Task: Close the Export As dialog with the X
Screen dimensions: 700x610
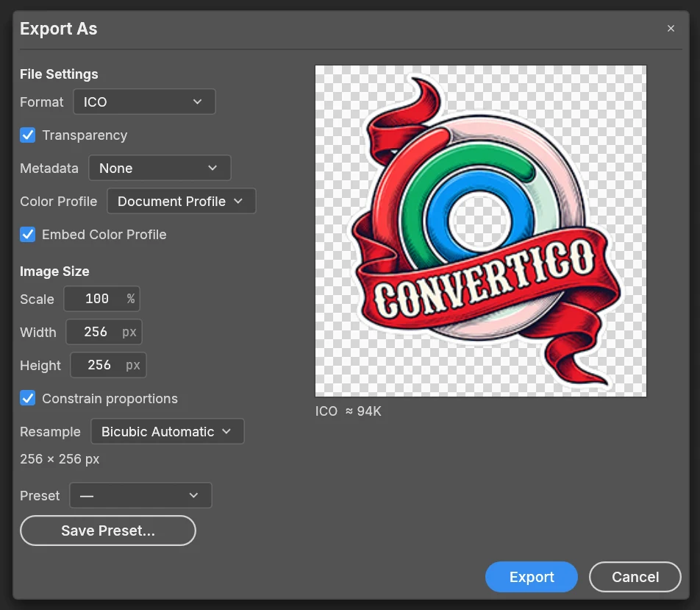Action: (671, 29)
